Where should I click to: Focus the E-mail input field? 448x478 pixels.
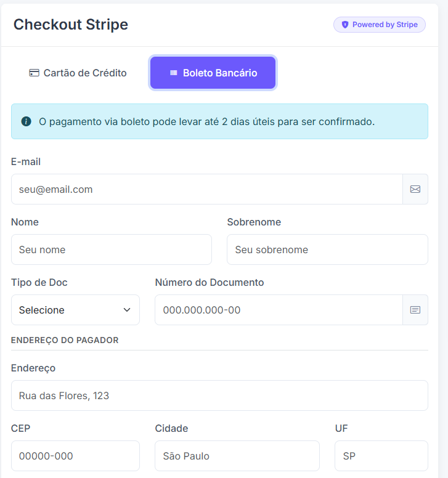[x=207, y=189]
